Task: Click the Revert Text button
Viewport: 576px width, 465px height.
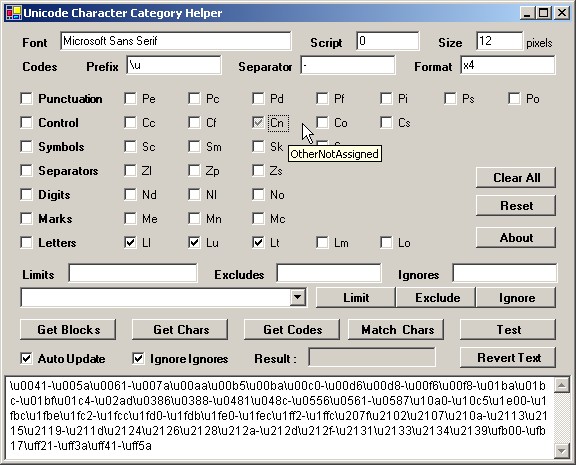Action: pos(508,357)
